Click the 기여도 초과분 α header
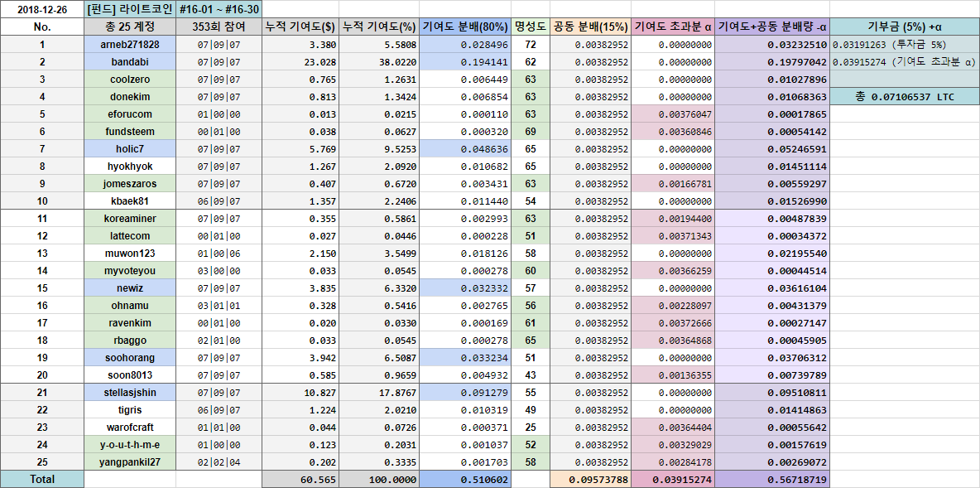980x488 pixels. click(x=672, y=27)
